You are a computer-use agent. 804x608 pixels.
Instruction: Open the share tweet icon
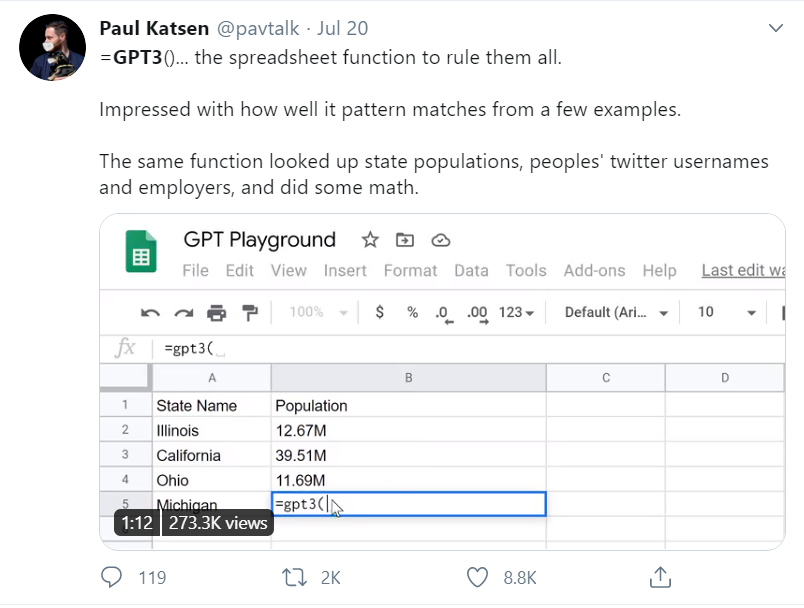[660, 577]
